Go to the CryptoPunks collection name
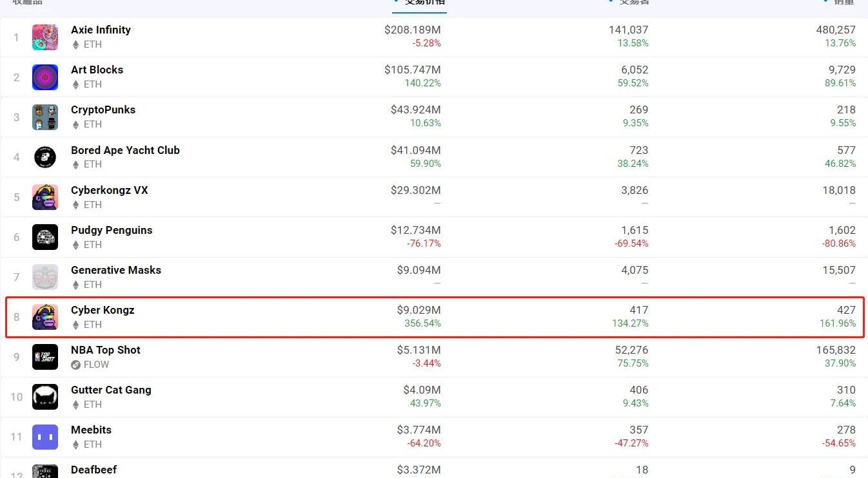 pos(103,110)
